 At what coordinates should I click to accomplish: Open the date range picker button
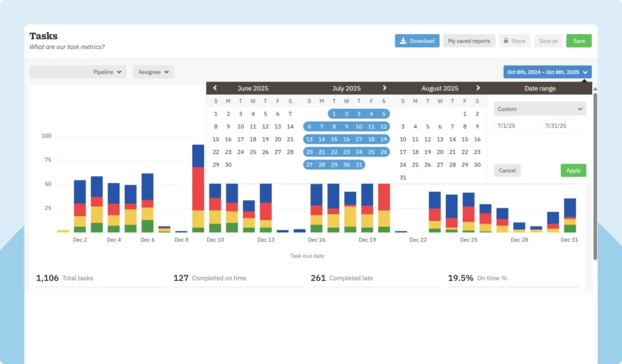tap(547, 72)
